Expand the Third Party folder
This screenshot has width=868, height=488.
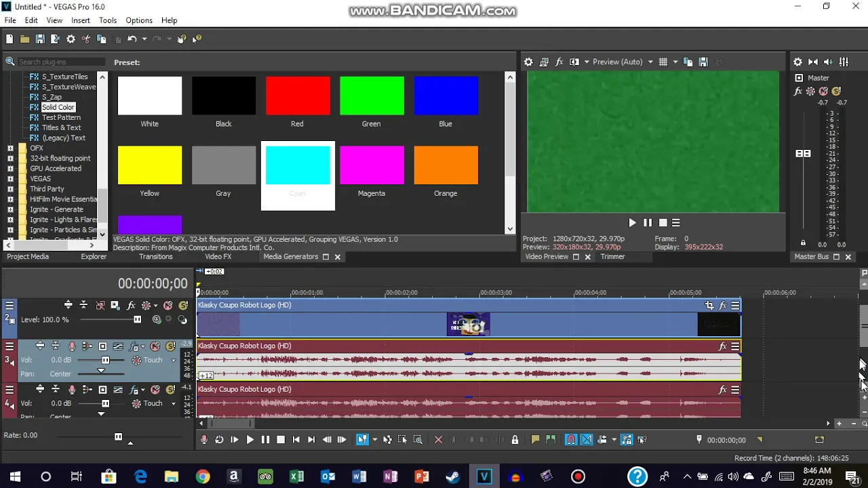coord(10,189)
